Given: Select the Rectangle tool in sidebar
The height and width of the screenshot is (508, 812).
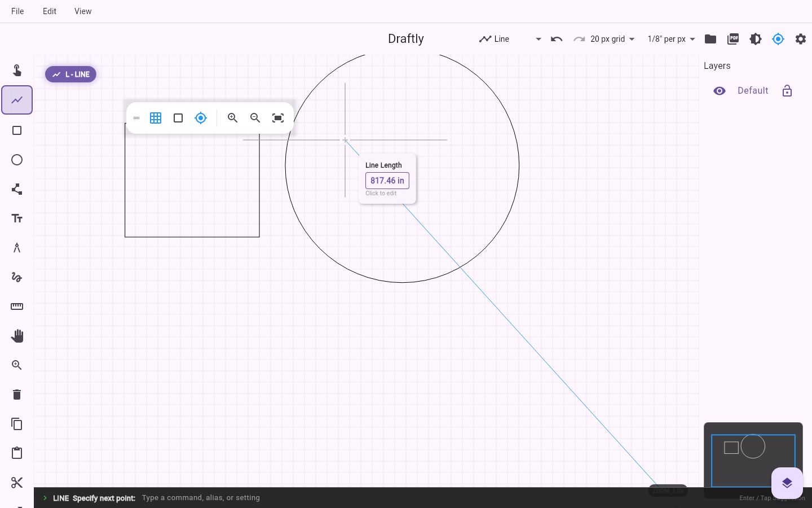Looking at the screenshot, I should [x=17, y=130].
